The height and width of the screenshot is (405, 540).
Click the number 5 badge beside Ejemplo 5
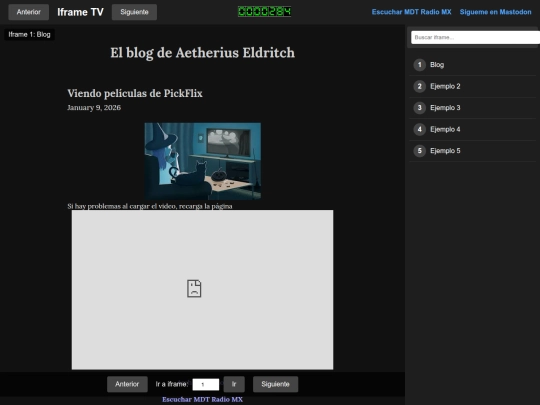tap(419, 151)
